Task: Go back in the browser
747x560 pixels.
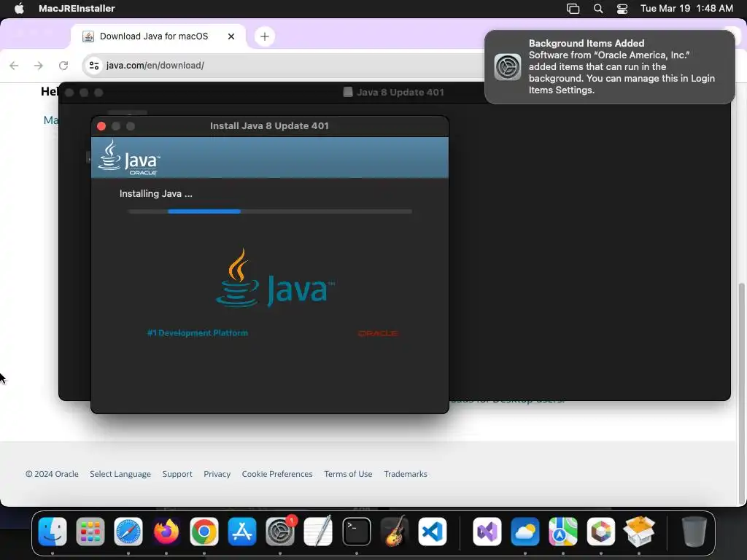Action: pyautogui.click(x=15, y=65)
